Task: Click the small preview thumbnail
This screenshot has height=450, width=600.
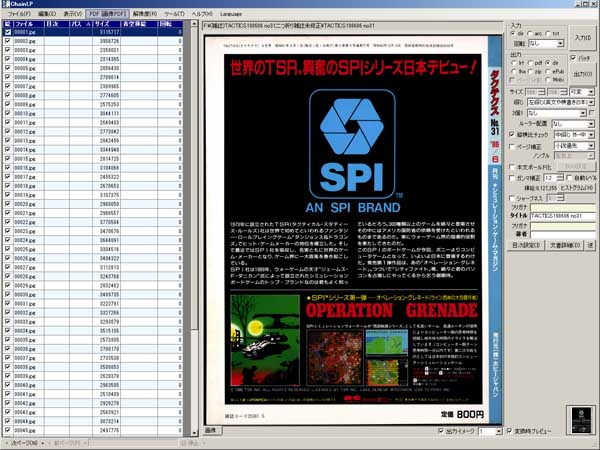Action: click(581, 420)
